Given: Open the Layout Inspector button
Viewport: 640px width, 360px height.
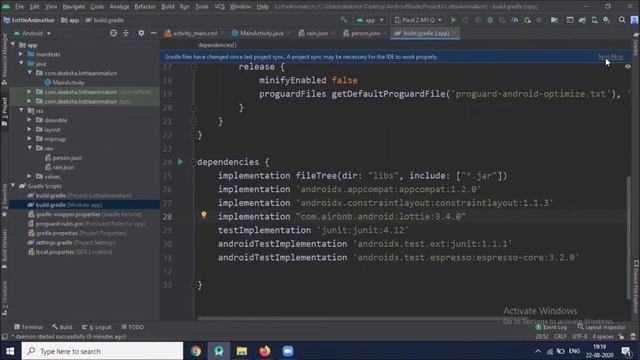Looking at the screenshot, I should pyautogui.click(x=601, y=327).
